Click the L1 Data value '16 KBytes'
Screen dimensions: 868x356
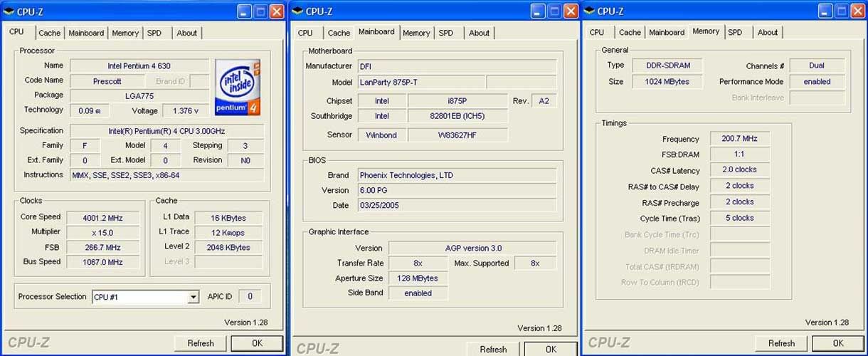229,217
